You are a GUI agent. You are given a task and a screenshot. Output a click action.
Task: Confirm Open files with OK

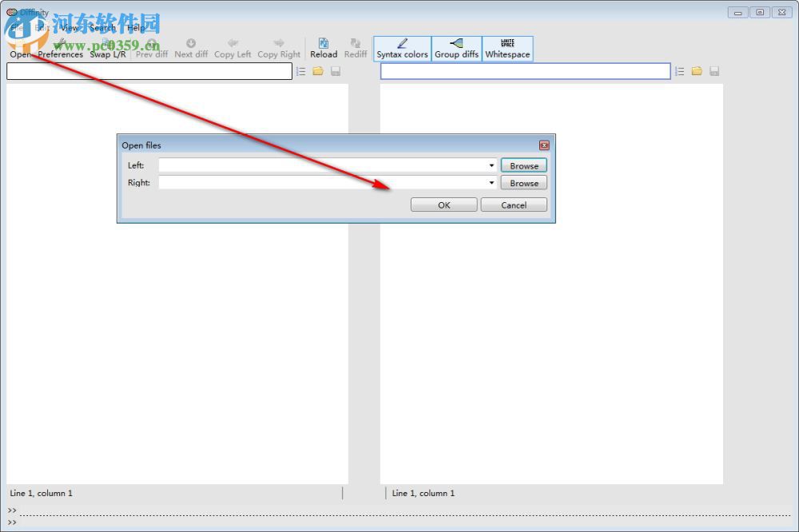click(x=443, y=204)
